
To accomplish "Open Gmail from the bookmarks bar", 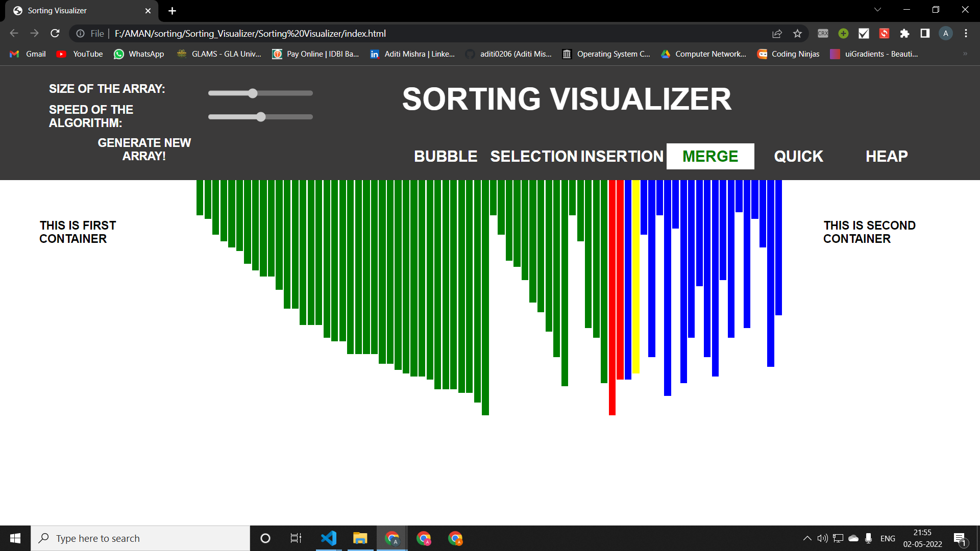I will [x=27, y=54].
